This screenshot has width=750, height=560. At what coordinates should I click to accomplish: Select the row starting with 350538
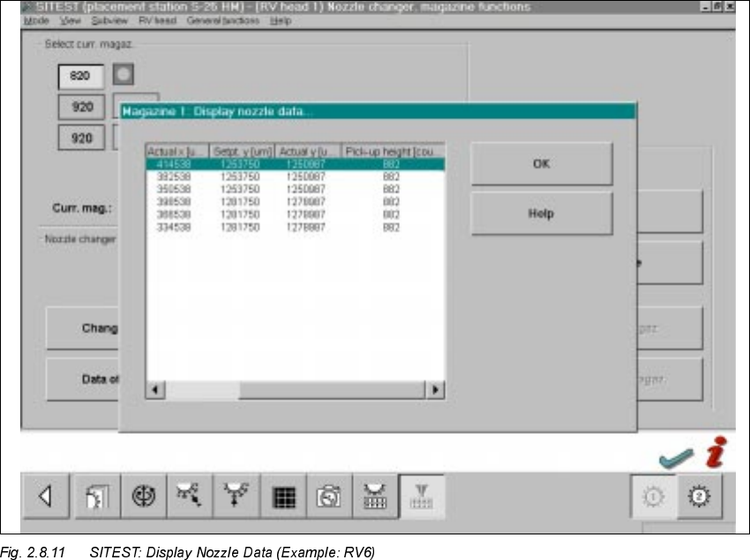[296, 190]
